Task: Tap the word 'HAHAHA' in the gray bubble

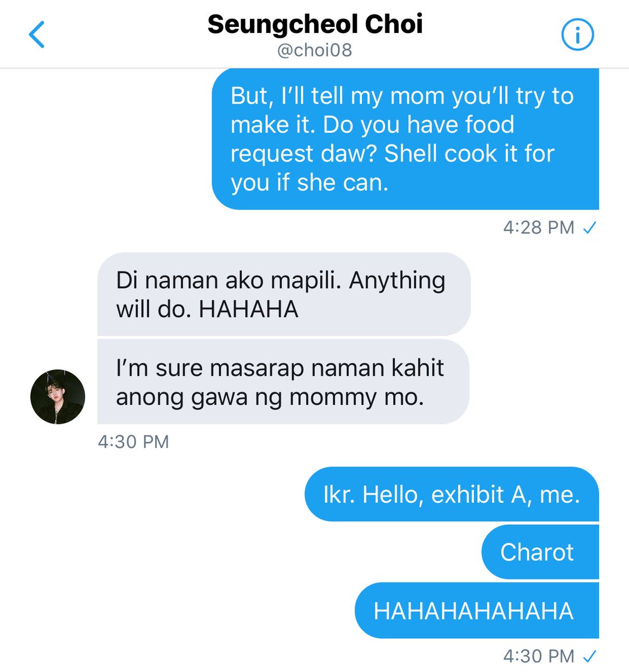Action: coord(249,309)
